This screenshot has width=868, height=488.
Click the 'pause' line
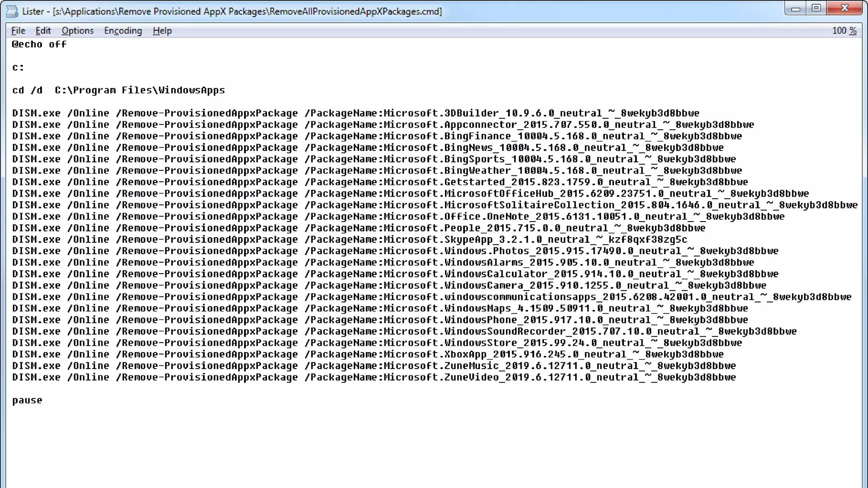pos(28,400)
